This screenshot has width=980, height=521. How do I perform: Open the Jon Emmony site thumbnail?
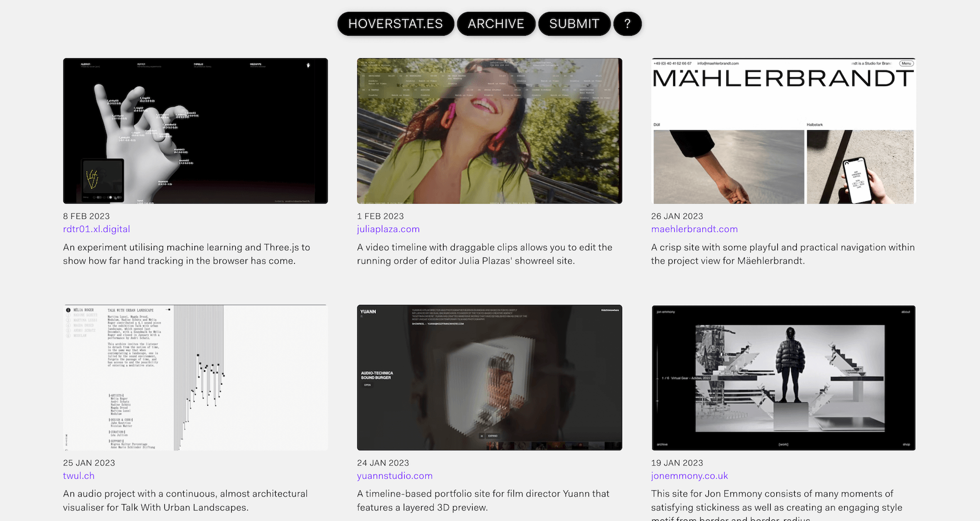click(x=783, y=377)
